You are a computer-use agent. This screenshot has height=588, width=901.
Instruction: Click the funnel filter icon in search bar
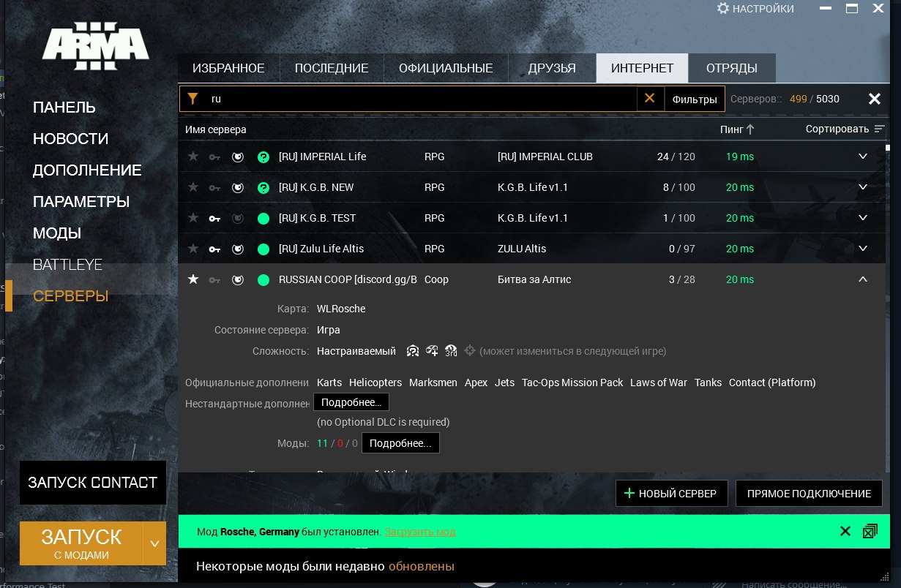[x=192, y=99]
